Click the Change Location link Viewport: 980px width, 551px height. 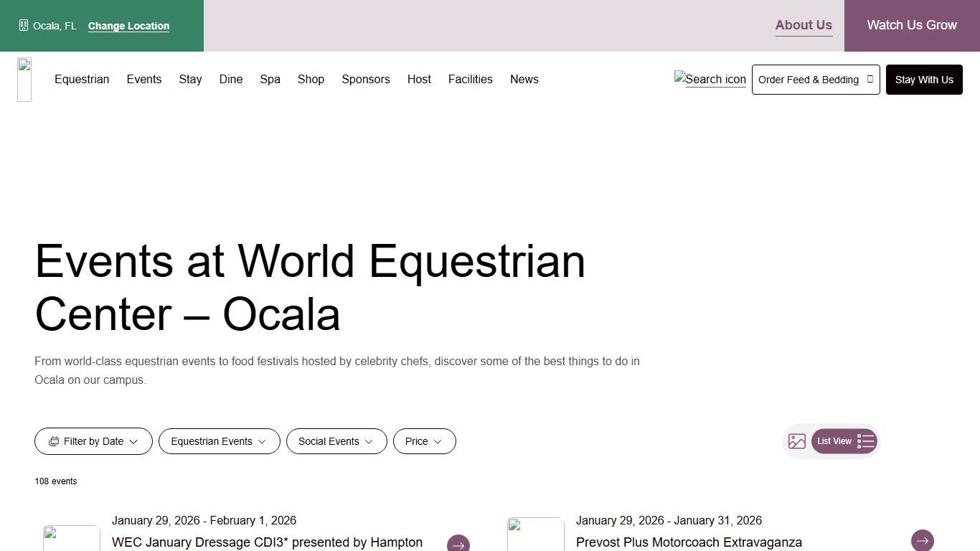tap(128, 26)
